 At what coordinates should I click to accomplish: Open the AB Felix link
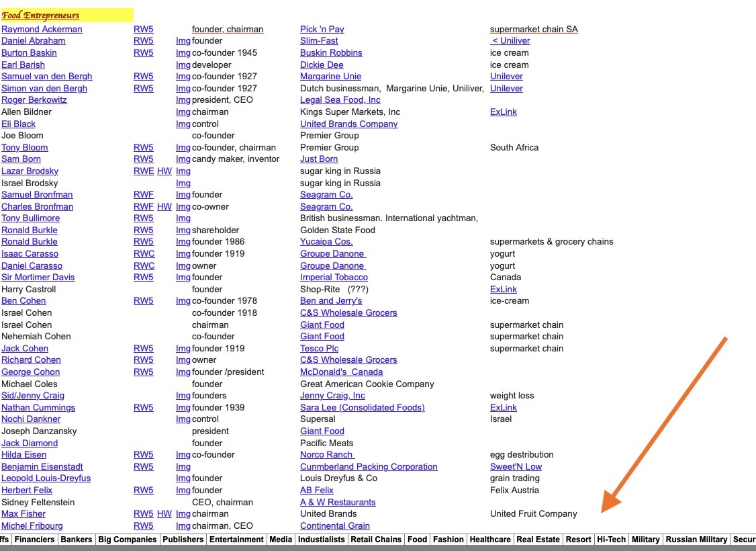(317, 491)
